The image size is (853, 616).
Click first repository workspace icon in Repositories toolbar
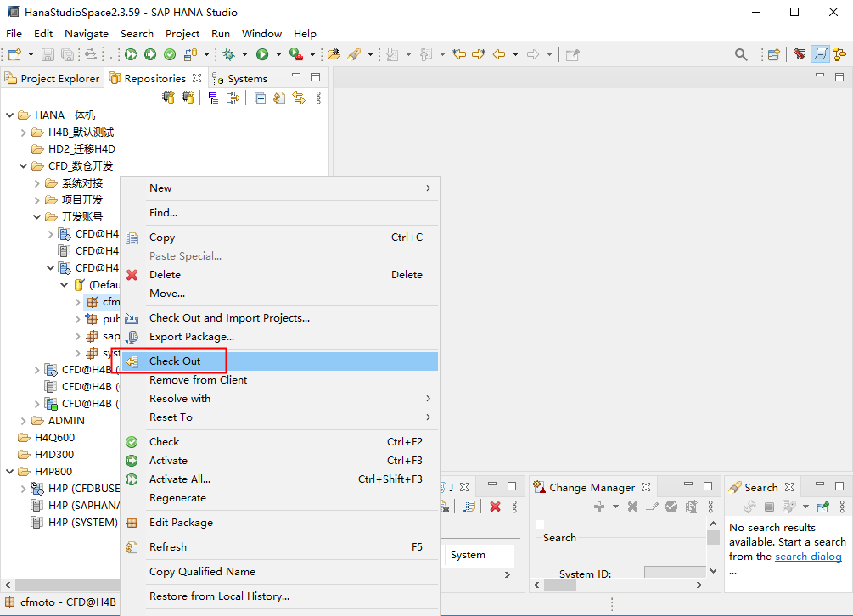pos(169,98)
